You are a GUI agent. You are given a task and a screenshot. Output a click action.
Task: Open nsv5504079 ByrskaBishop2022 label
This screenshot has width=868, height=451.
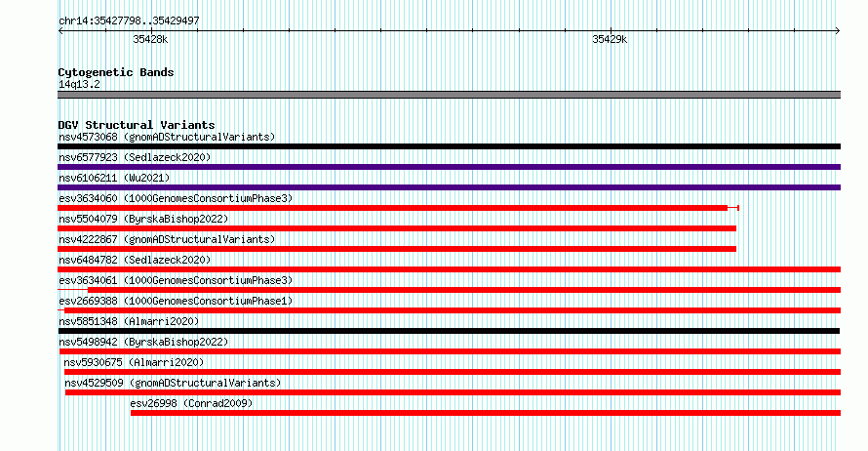click(x=143, y=219)
